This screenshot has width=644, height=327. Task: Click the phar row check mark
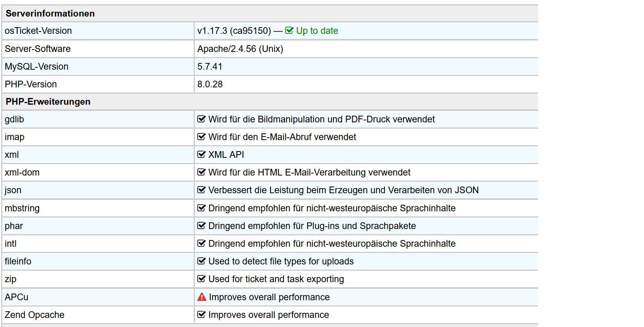pyautogui.click(x=201, y=226)
